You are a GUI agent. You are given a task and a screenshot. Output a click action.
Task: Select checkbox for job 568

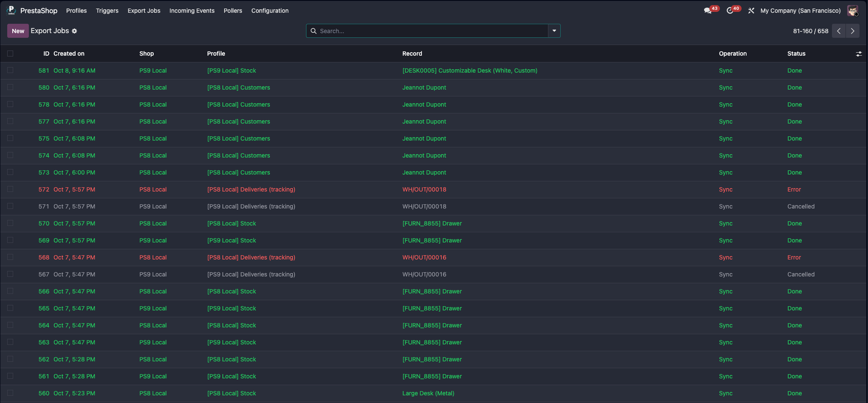pos(10,257)
